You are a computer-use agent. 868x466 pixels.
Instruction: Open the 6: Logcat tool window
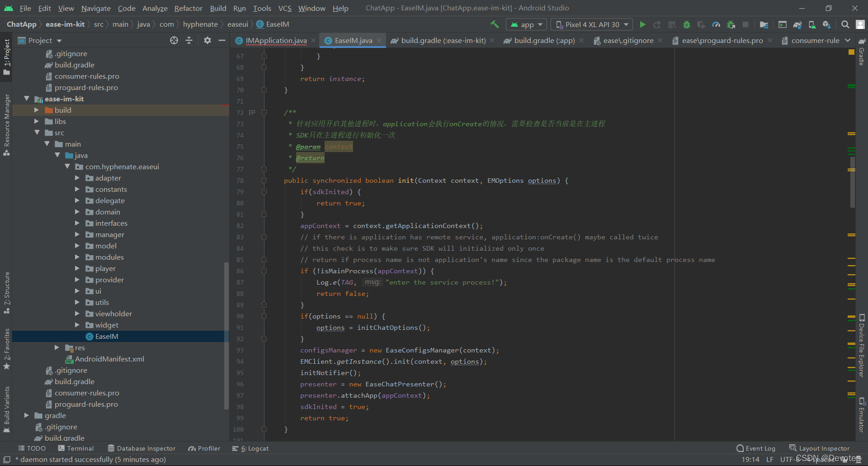pos(250,448)
